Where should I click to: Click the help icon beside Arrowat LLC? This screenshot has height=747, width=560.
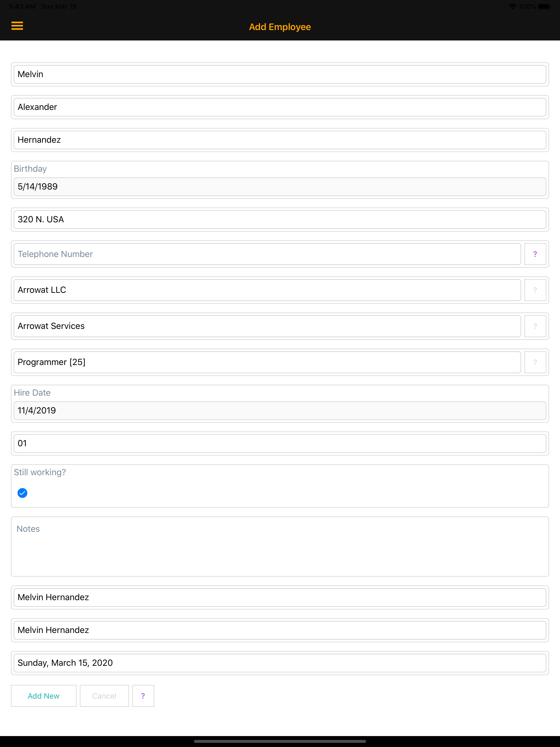(535, 290)
